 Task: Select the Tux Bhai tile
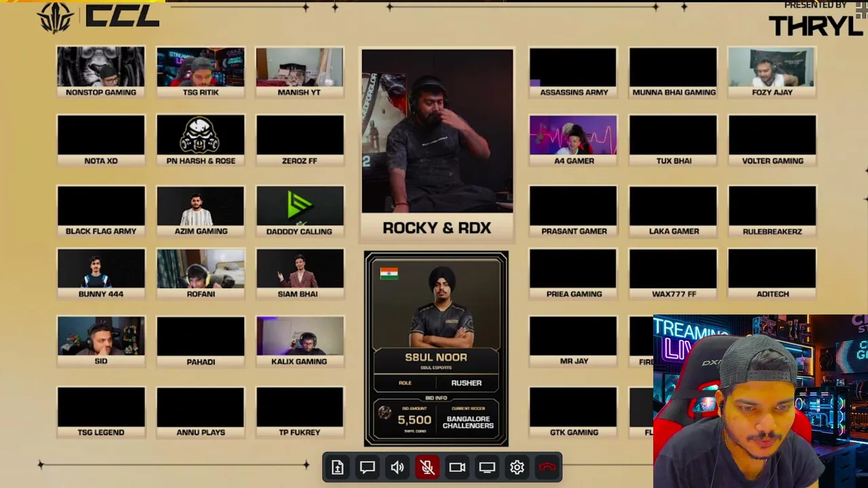click(673, 141)
